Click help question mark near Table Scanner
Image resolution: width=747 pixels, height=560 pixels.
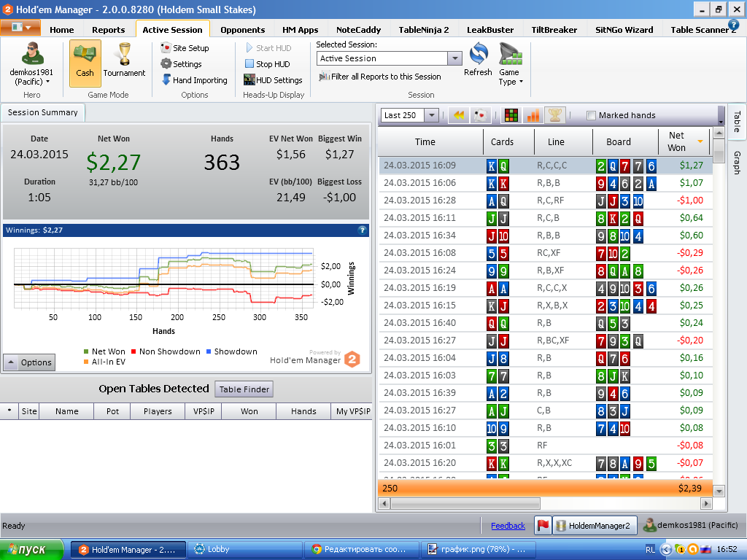click(x=733, y=24)
